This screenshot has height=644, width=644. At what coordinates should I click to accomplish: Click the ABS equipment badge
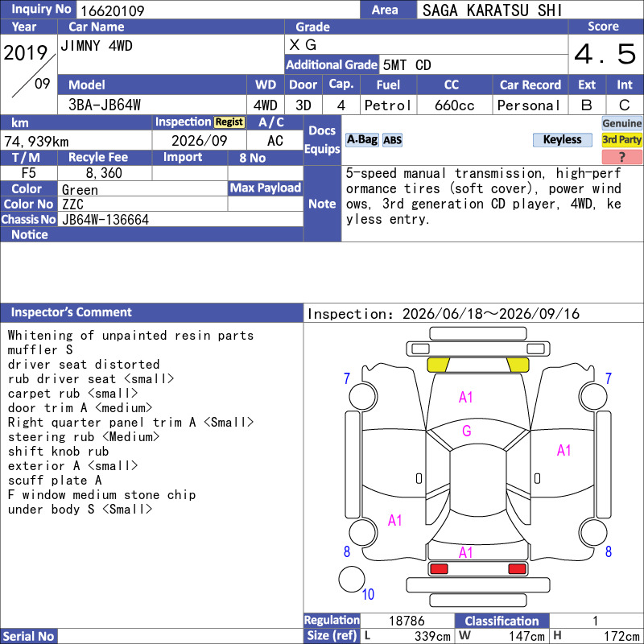point(392,140)
